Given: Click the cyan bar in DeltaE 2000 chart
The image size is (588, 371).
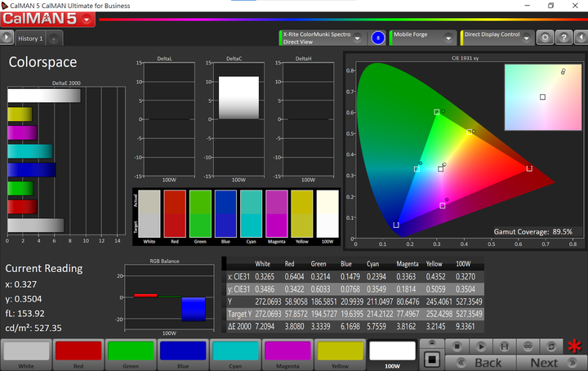Looking at the screenshot, I should click(x=30, y=151).
